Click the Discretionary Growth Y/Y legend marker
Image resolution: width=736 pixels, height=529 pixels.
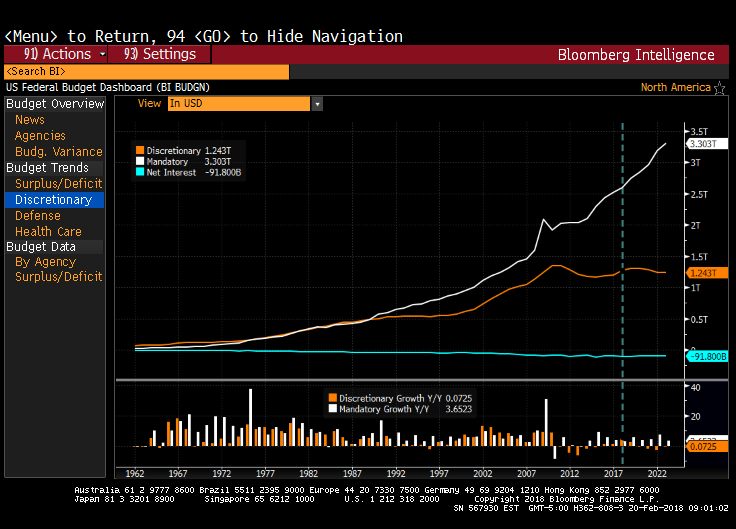point(332,398)
